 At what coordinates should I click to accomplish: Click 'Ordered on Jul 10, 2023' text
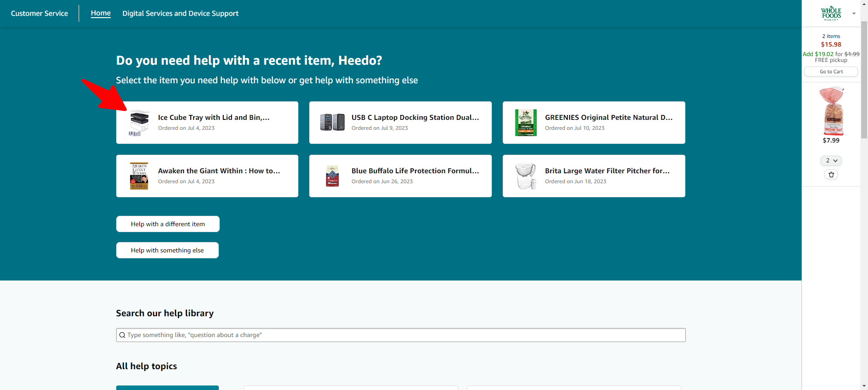click(x=575, y=128)
